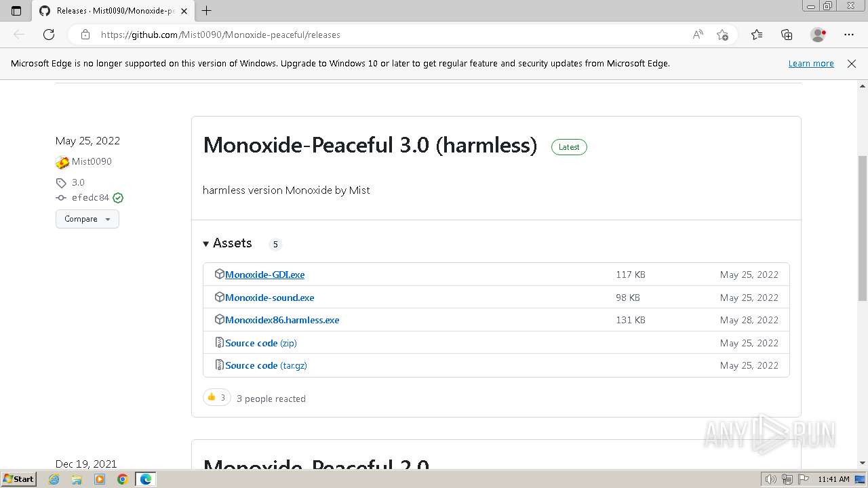
Task: Click the May 28, 2022 date
Action: click(749, 320)
